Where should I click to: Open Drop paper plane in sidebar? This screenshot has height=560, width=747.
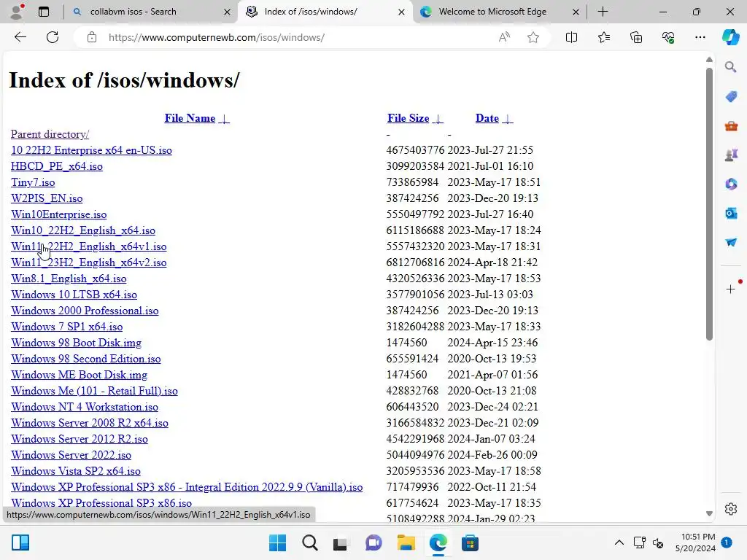pyautogui.click(x=731, y=242)
